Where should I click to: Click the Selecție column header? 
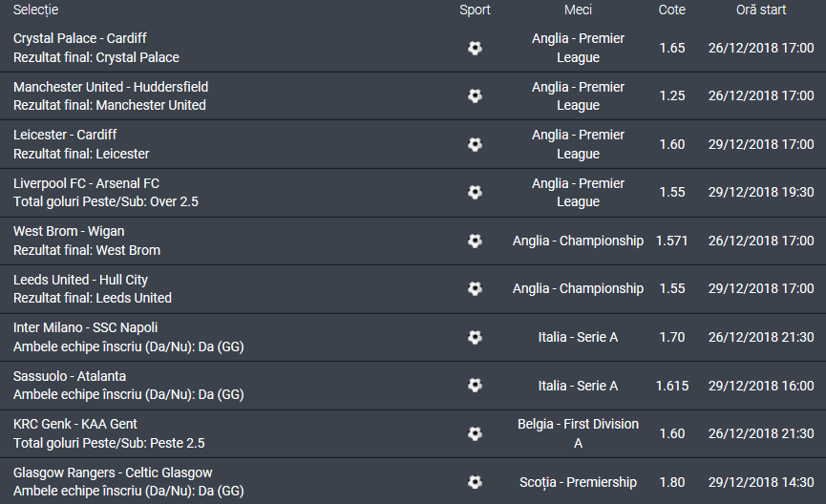coord(36,10)
